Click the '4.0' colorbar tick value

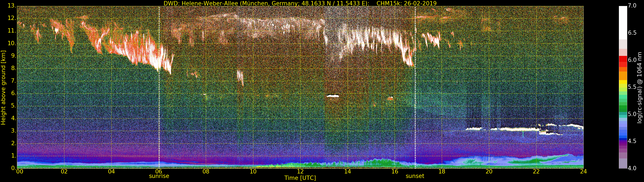[632, 168]
